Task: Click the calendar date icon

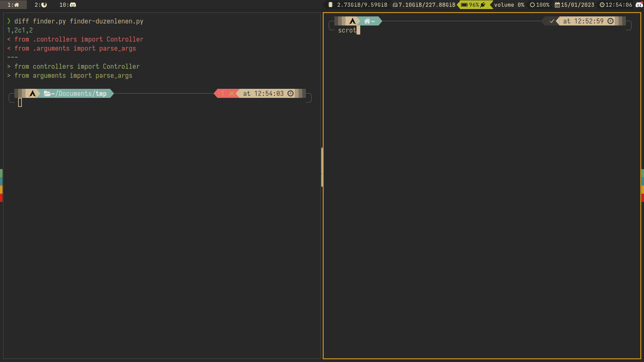Action: pyautogui.click(x=557, y=5)
